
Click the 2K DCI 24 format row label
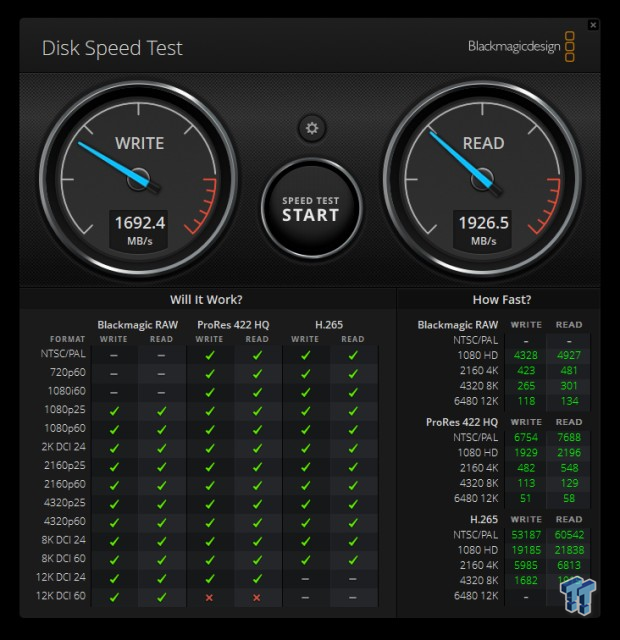[64, 447]
